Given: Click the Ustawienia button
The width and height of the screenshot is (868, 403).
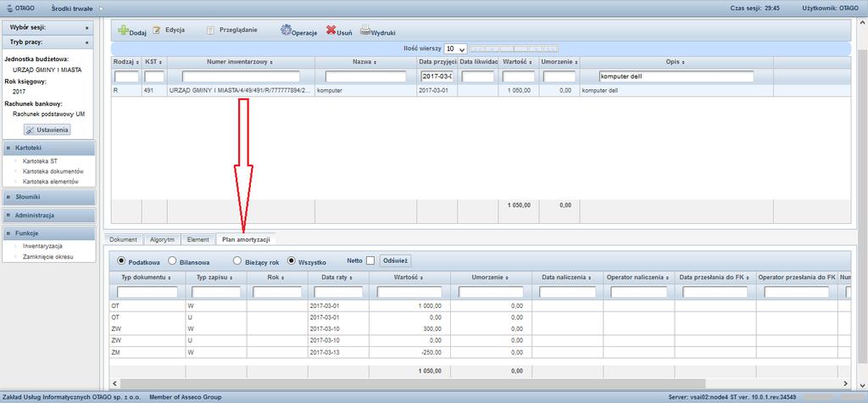Looking at the screenshot, I should pos(47,130).
